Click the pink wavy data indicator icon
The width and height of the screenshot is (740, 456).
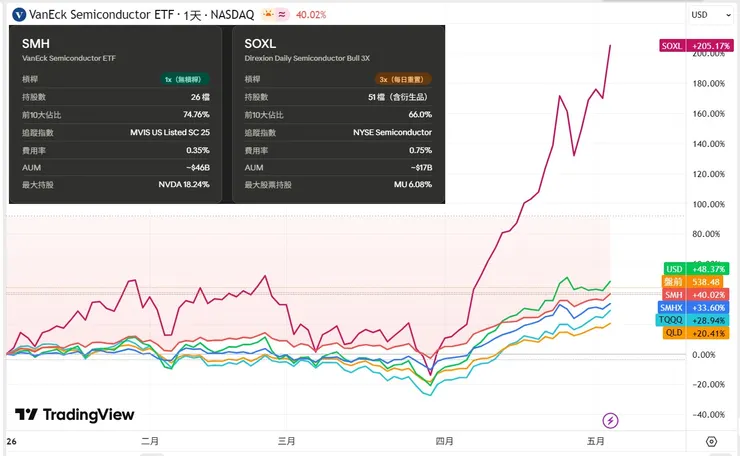coord(282,15)
